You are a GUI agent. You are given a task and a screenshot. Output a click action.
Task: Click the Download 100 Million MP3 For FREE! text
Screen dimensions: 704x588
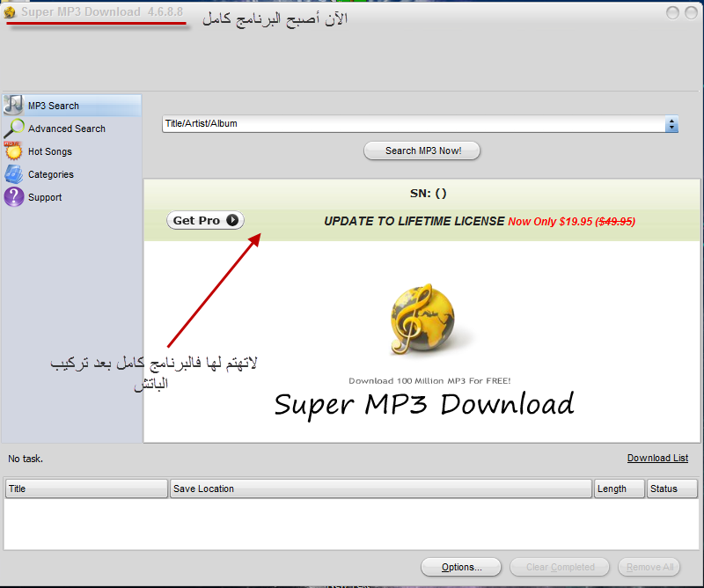(429, 381)
